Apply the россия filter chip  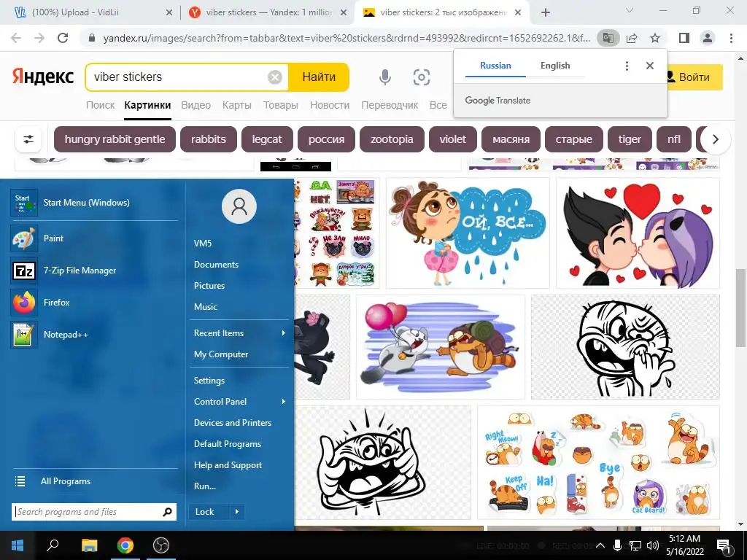(x=326, y=139)
